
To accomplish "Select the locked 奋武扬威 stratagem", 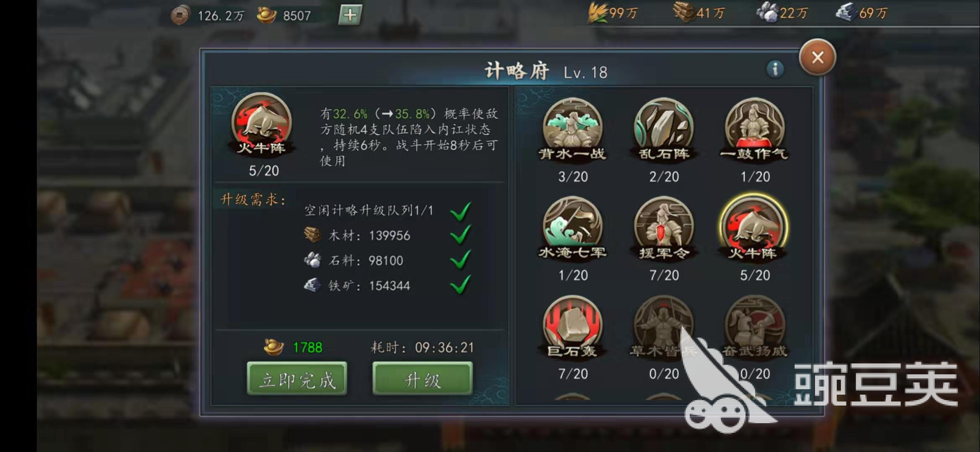I will tap(755, 325).
